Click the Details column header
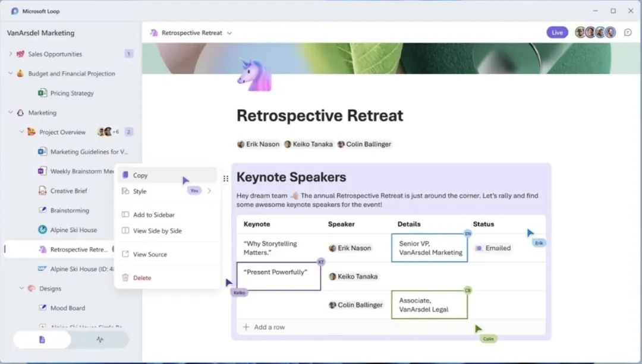Image resolution: width=642 pixels, height=364 pixels. [x=409, y=224]
